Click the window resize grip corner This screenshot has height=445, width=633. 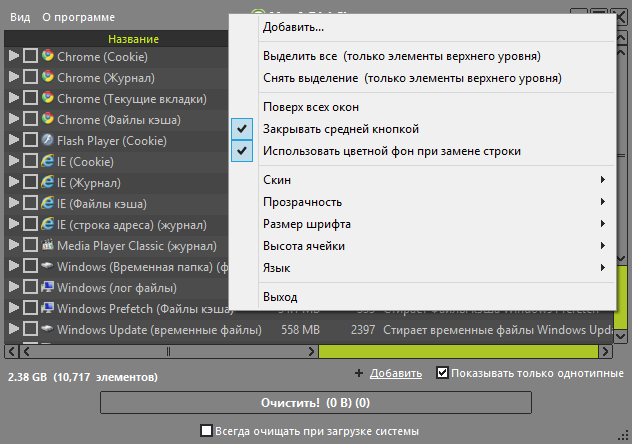pyautogui.click(x=623, y=435)
